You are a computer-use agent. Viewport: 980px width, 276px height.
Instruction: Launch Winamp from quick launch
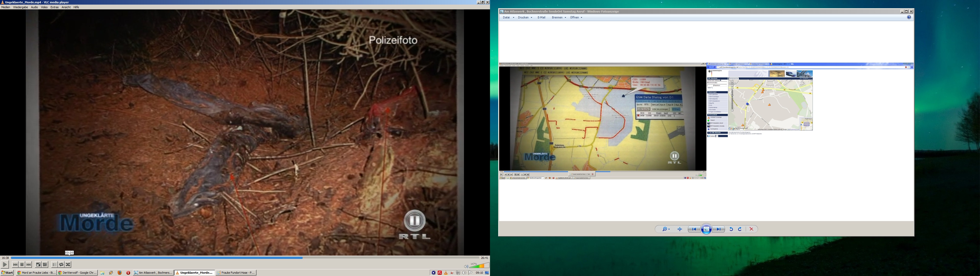pyautogui.click(x=111, y=273)
